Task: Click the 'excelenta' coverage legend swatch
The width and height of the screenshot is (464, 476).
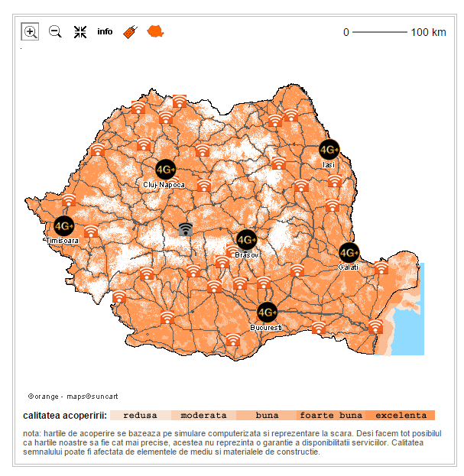Action: (401, 416)
